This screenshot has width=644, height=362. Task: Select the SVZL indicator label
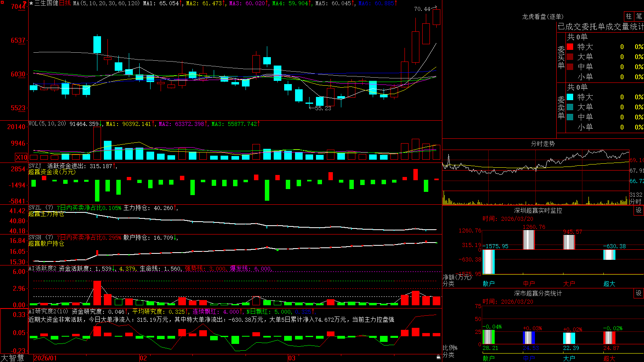coord(35,208)
